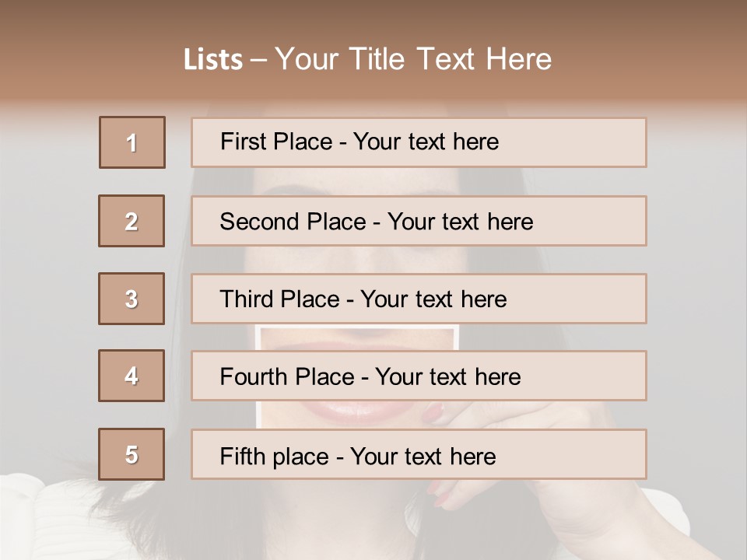This screenshot has height=560, width=747.
Task: Select the Your Title Text Here heading
Action: [413, 59]
